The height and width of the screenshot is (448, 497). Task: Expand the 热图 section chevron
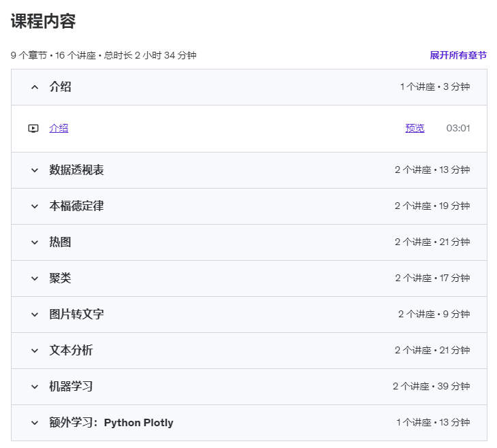click(35, 242)
